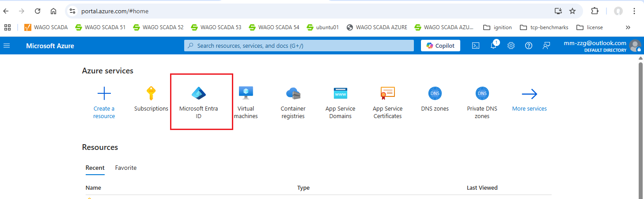Open Microsoft Entra ID service

click(199, 93)
